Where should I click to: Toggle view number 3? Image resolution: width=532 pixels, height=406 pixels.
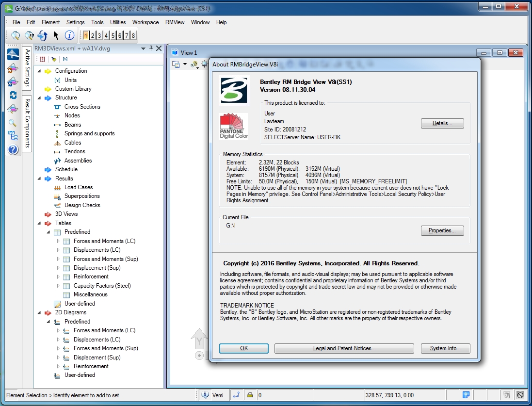tap(99, 35)
